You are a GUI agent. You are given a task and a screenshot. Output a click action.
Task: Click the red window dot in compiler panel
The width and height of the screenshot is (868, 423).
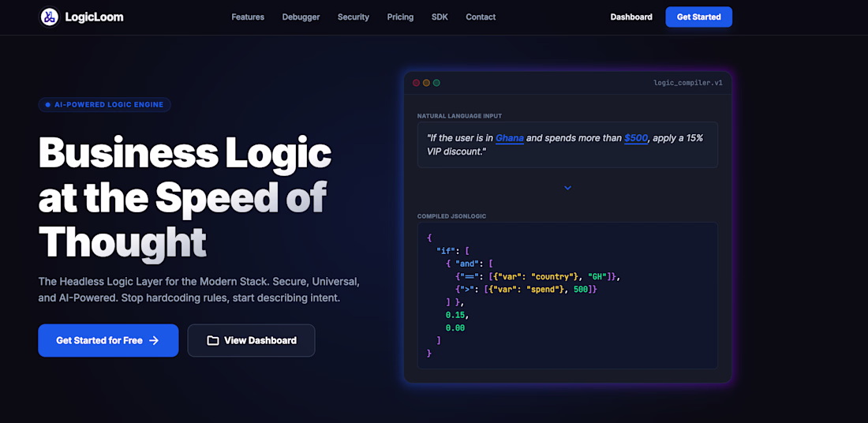point(417,83)
